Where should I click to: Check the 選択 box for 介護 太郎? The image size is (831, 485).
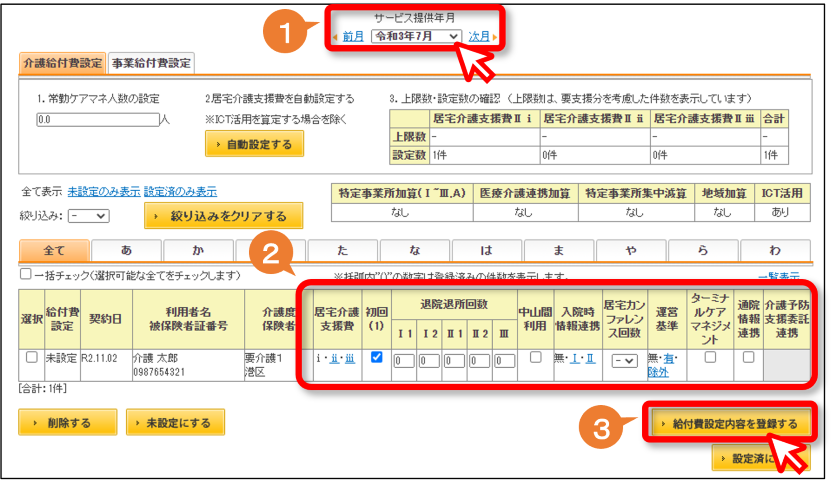[32, 357]
